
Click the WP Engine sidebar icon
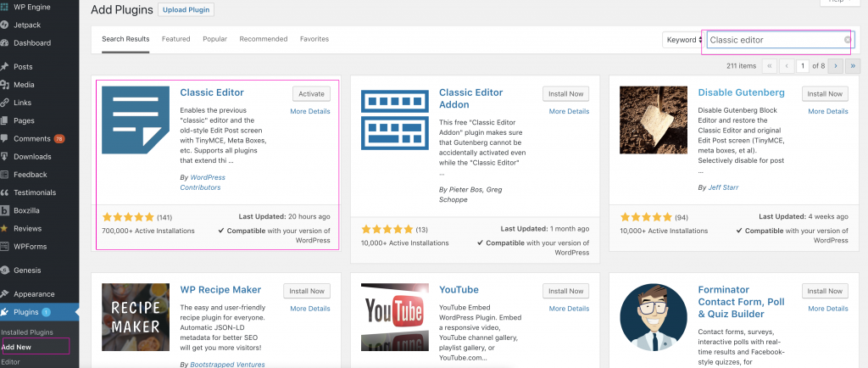click(4, 7)
